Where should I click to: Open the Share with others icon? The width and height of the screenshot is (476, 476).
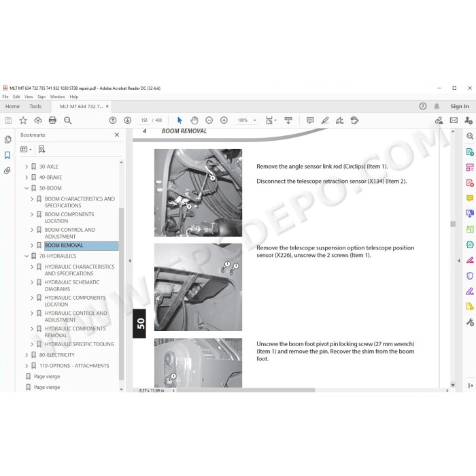point(469,120)
